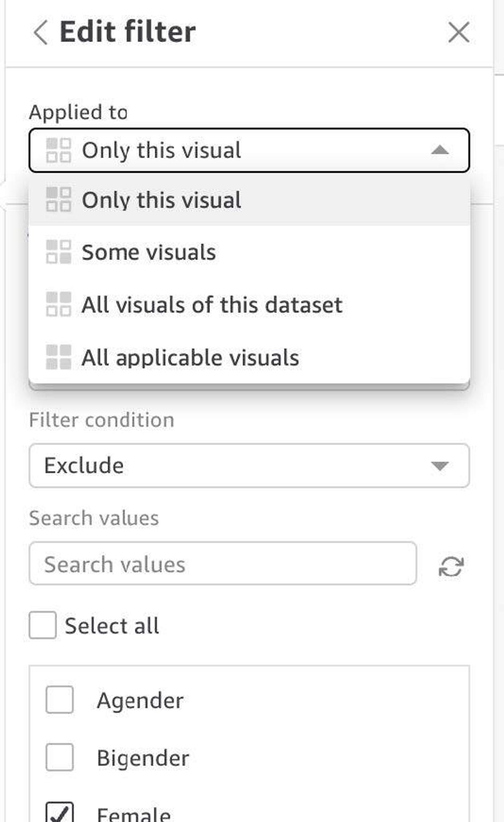504x822 pixels.
Task: Click the Agender value label
Action: (140, 700)
